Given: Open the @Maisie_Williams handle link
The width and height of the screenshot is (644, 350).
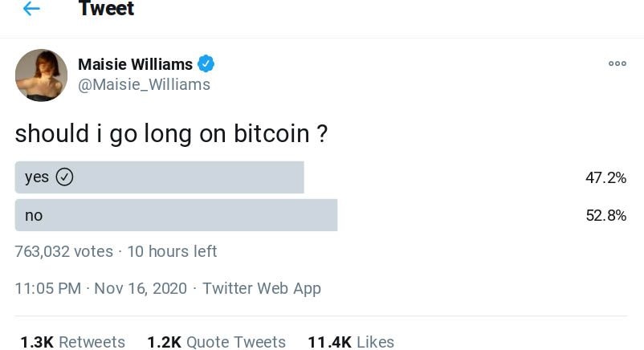Looking at the screenshot, I should point(144,84).
